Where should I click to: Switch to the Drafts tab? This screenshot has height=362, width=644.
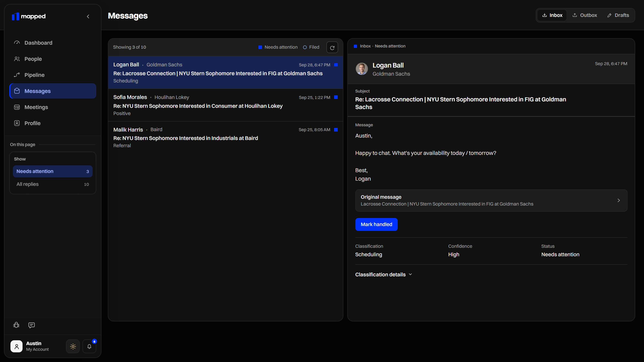pyautogui.click(x=618, y=15)
